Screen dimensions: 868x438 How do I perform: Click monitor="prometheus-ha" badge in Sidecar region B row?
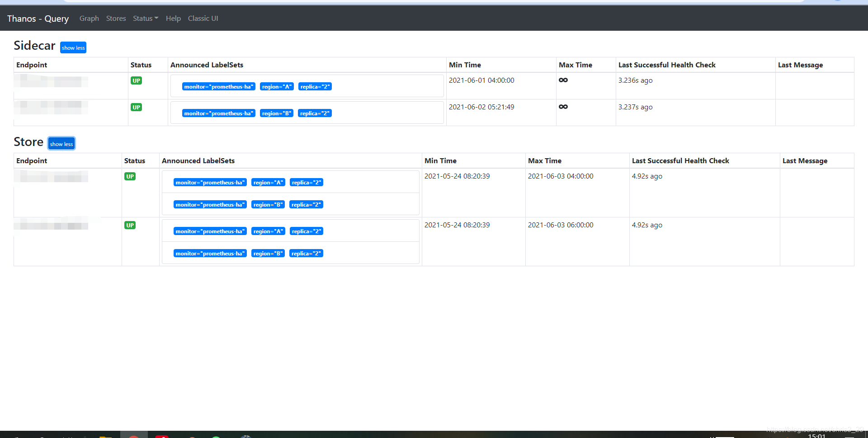(x=219, y=113)
